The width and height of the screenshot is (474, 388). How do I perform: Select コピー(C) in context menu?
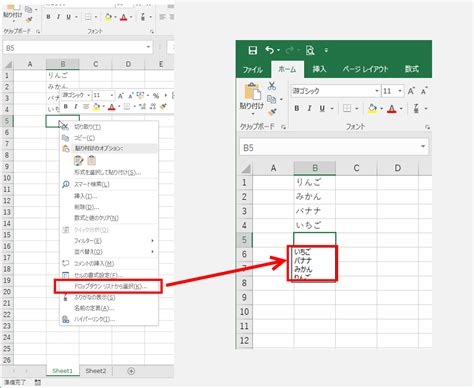[84, 138]
